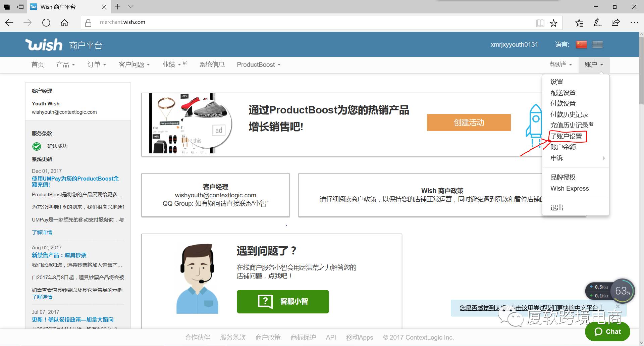Image resolution: width=644 pixels, height=346 pixels.
Task: Expand the 帮助 dropdown menu
Action: tap(561, 64)
